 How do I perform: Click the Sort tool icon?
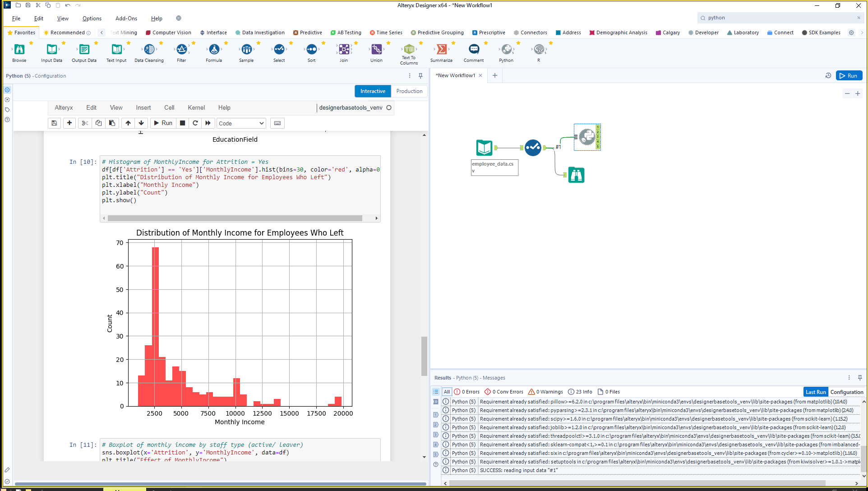click(x=311, y=51)
